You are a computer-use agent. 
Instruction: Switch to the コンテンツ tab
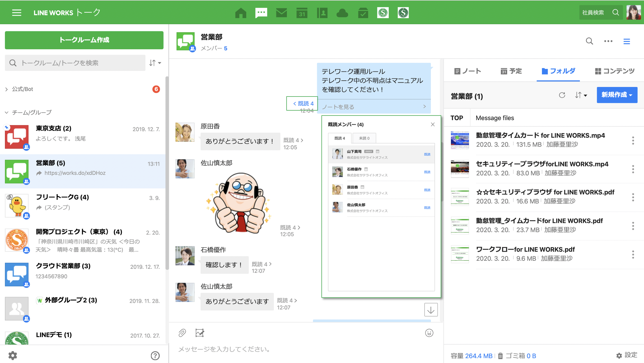(615, 71)
